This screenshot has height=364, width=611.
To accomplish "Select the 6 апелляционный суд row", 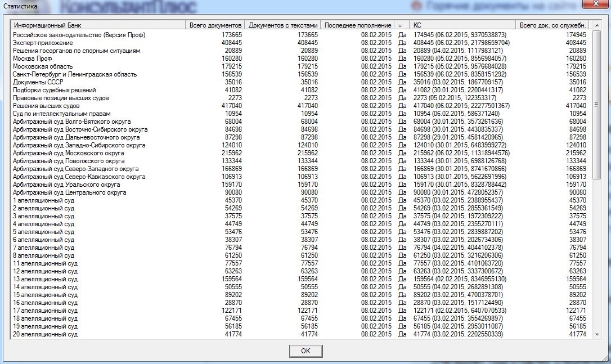I will click(300, 239).
